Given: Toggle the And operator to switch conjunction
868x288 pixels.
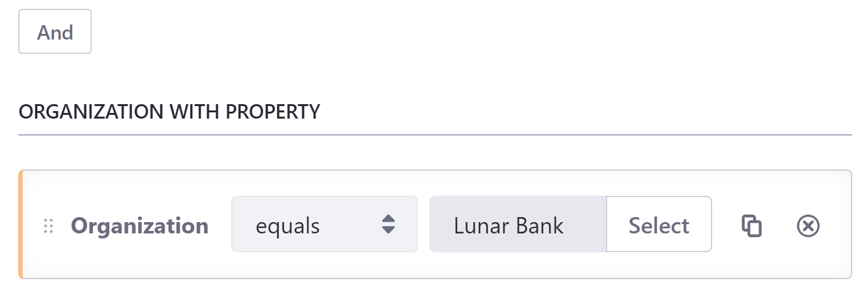Looking at the screenshot, I should point(55,31).
